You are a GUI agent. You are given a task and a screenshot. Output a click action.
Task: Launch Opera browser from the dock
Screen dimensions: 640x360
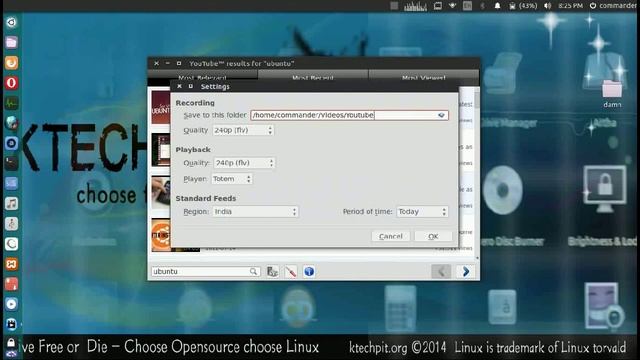[x=11, y=82]
